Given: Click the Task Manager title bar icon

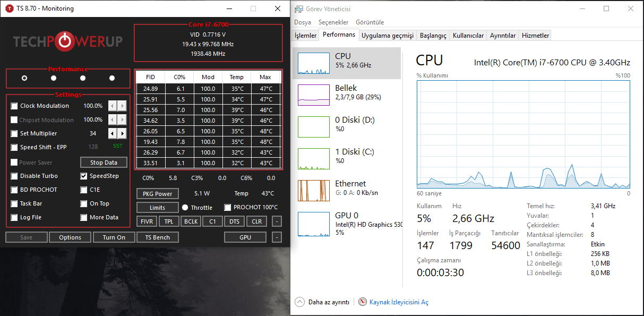Looking at the screenshot, I should point(299,8).
